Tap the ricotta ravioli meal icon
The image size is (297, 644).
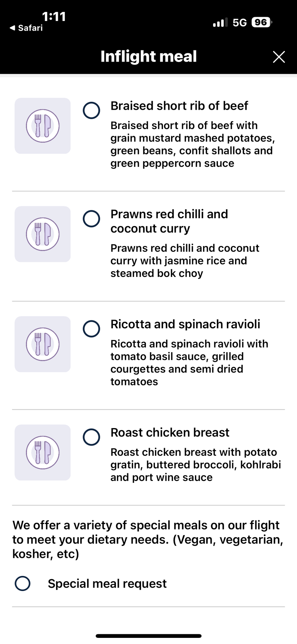[x=43, y=344]
